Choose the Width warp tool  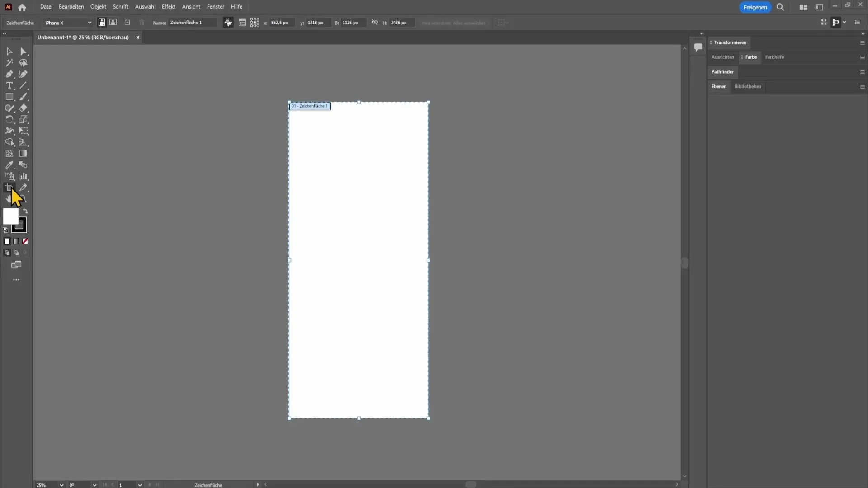[9, 131]
